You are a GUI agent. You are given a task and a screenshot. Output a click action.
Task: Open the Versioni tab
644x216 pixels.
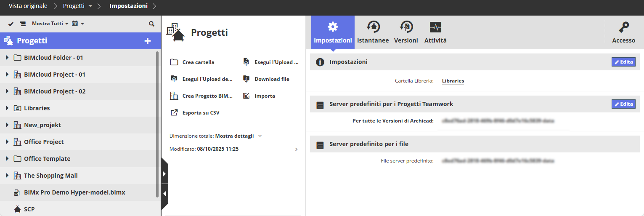(x=406, y=33)
